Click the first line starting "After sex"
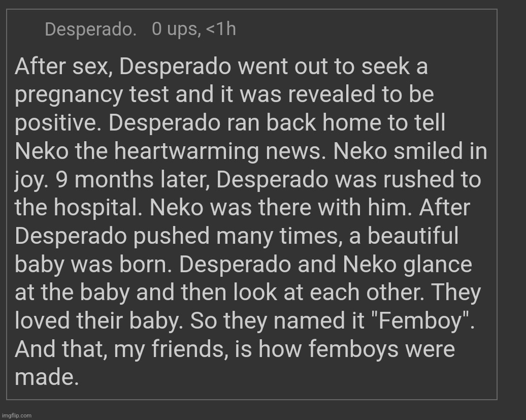Screen dimensions: 526x420 [221, 67]
